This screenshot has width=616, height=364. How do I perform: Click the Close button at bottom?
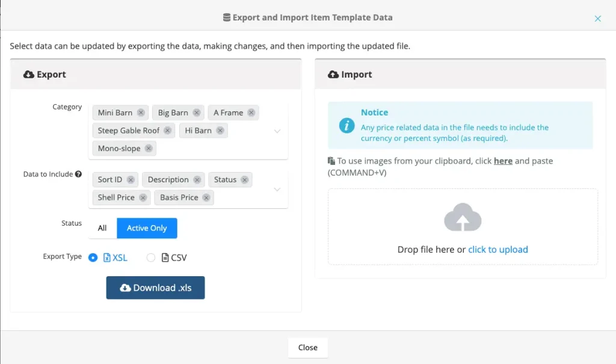pyautogui.click(x=307, y=347)
